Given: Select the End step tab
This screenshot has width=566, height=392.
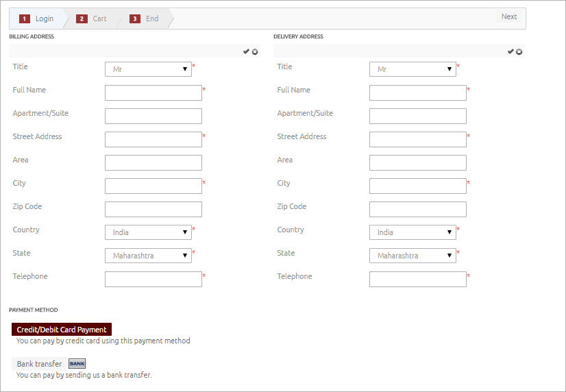Looking at the screenshot, I should 145,19.
